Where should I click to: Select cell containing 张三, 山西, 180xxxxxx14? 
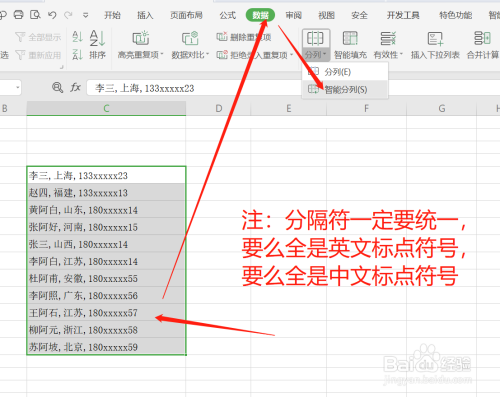pyautogui.click(x=106, y=244)
